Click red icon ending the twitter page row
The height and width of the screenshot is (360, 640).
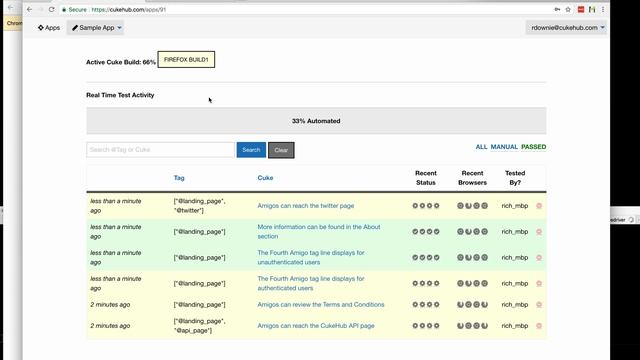[x=539, y=206]
